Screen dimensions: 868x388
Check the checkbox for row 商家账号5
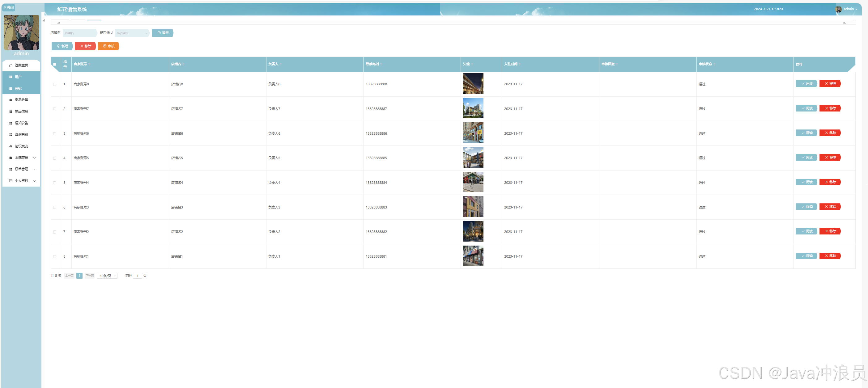click(x=55, y=158)
